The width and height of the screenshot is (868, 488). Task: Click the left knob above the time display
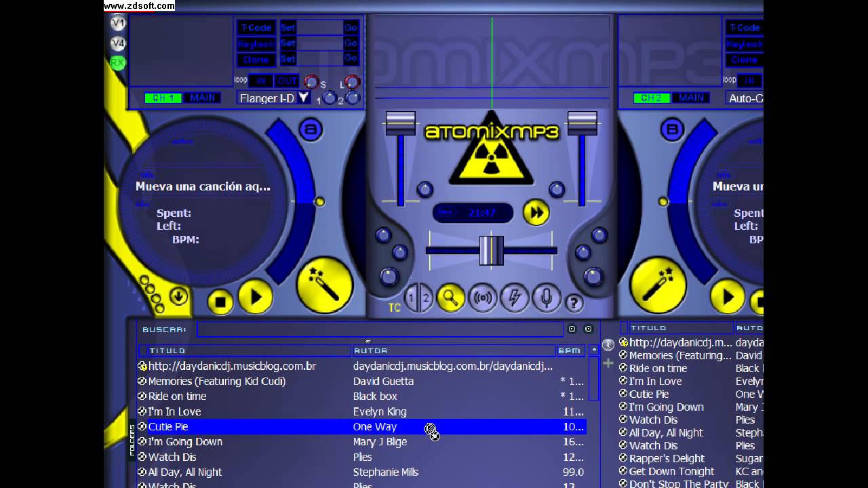coord(425,189)
